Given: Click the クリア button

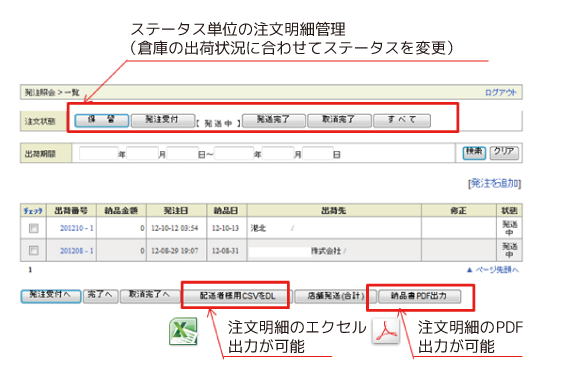Looking at the screenshot, I should coord(504,152).
